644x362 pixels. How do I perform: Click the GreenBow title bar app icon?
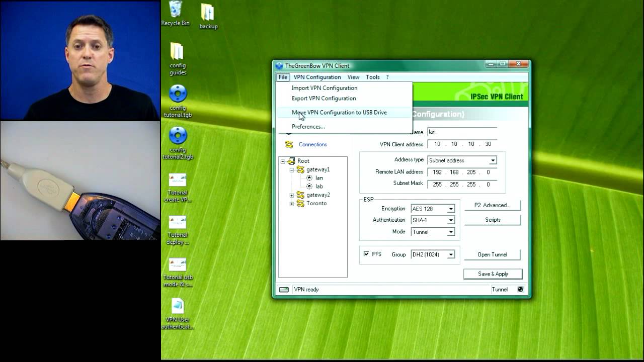[279, 65]
